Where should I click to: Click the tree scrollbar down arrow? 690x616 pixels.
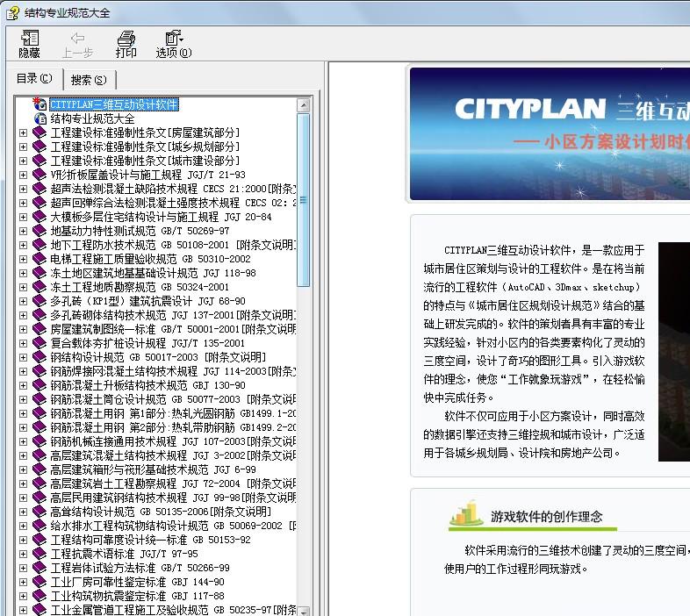click(303, 611)
